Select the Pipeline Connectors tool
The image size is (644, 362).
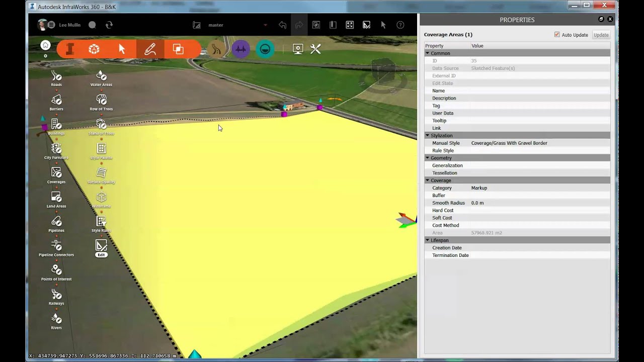pos(56,245)
